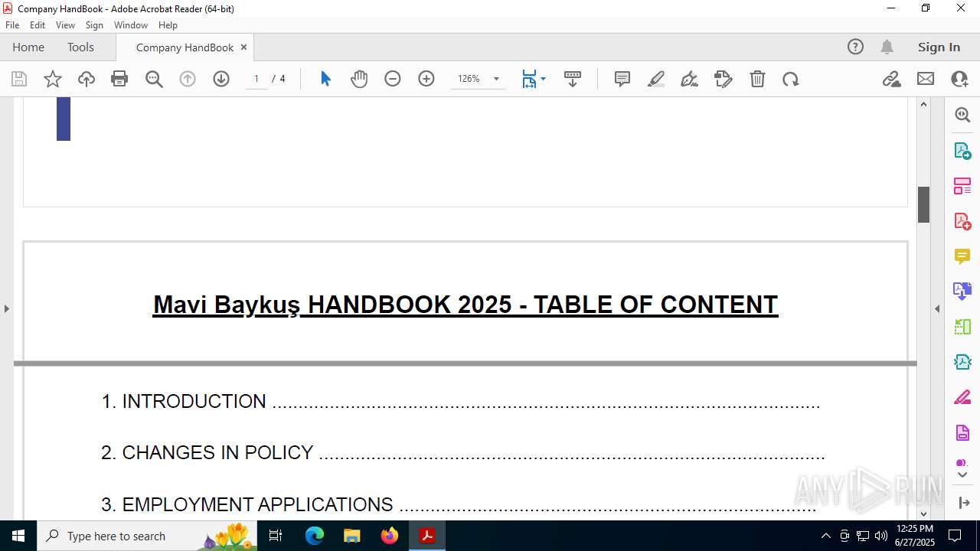Open the Edit menu
The height and width of the screenshot is (551, 980).
[38, 24]
